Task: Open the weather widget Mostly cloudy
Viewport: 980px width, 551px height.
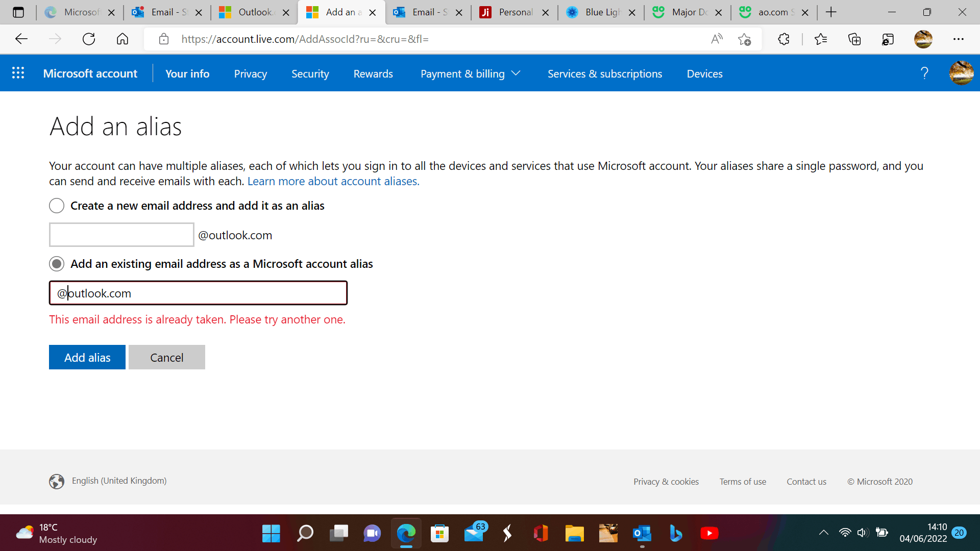Action: coord(56,534)
